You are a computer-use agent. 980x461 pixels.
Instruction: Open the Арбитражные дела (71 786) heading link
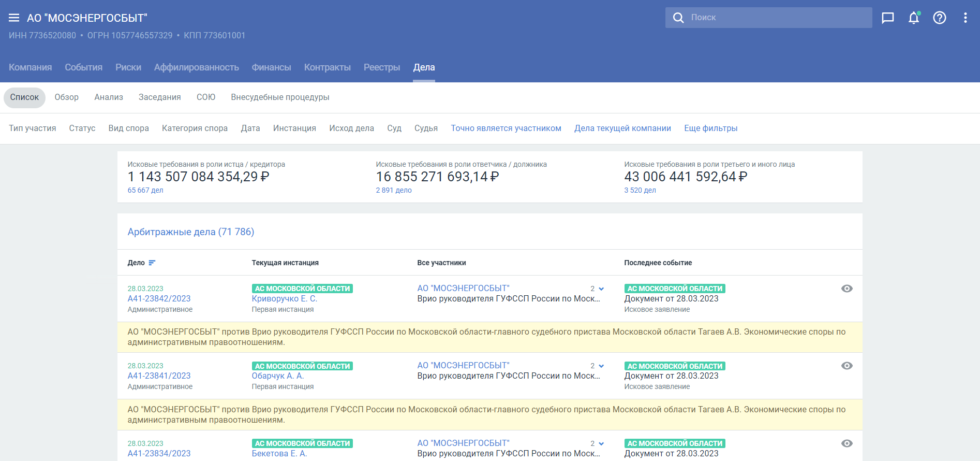click(x=191, y=232)
